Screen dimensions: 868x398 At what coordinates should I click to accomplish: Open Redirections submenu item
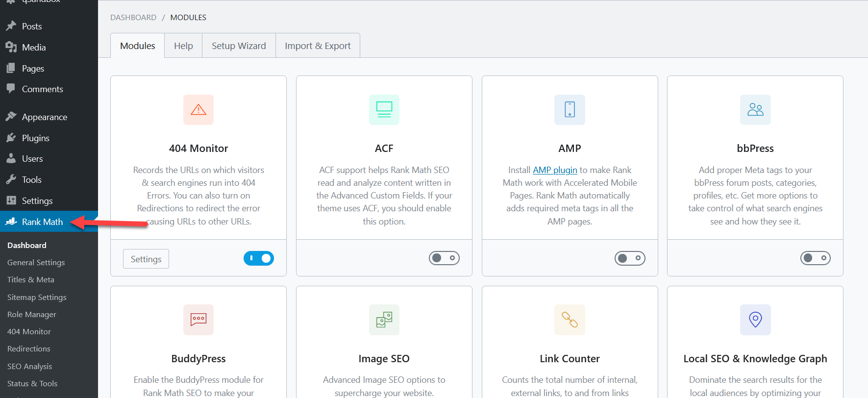click(29, 348)
